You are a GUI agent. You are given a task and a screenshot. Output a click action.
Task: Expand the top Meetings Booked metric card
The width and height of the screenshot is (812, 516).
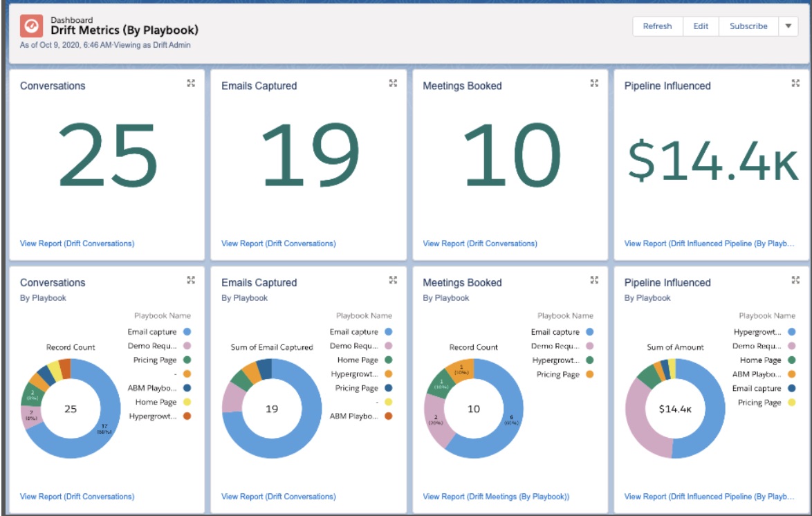pyautogui.click(x=594, y=84)
